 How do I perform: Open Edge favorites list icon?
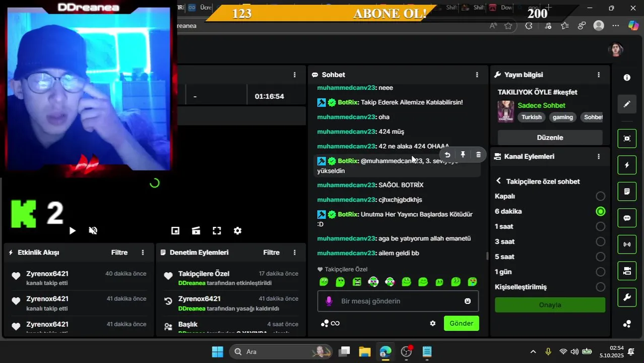coord(564,26)
